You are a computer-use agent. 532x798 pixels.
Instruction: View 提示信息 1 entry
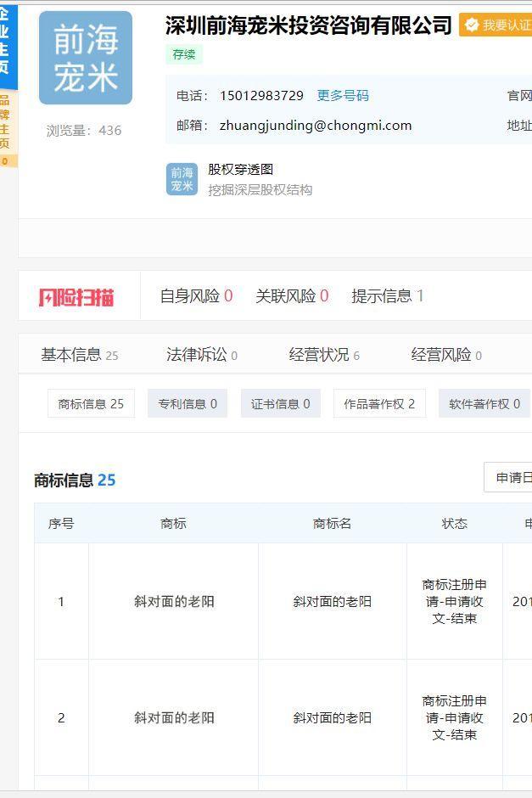387,295
